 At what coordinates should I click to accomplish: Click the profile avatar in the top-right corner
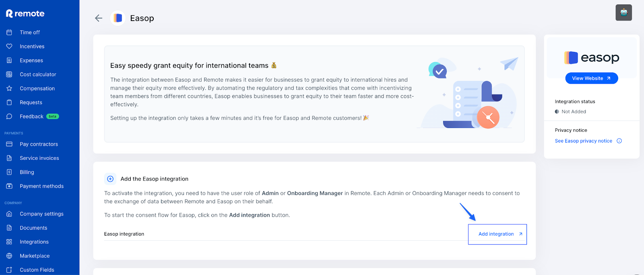pyautogui.click(x=623, y=12)
